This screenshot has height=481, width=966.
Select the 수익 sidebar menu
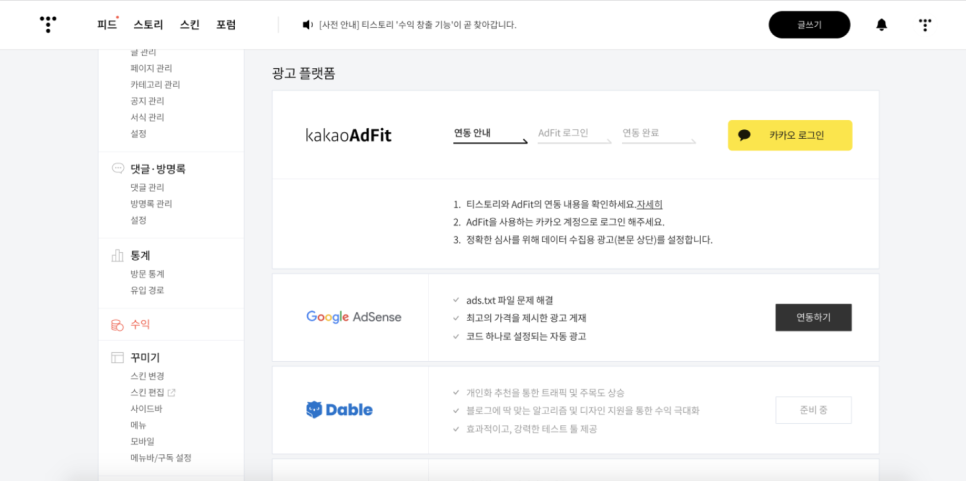pos(140,325)
